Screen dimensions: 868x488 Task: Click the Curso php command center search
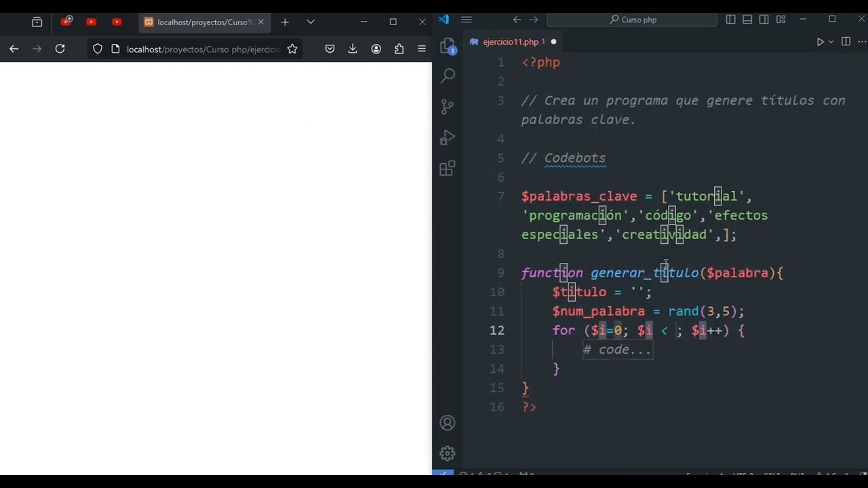pos(632,20)
